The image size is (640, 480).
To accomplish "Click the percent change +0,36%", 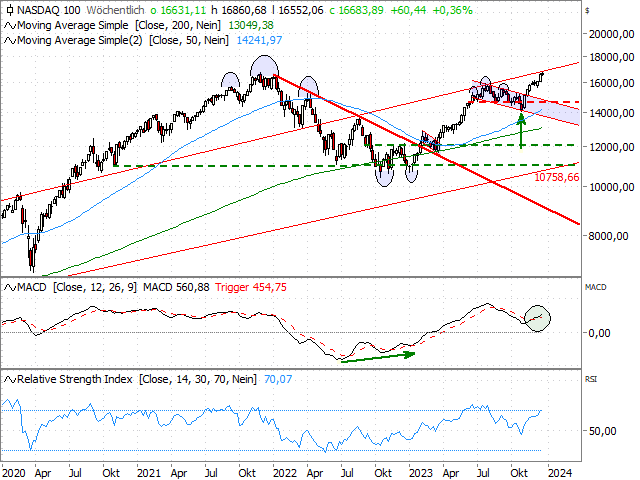I will click(452, 10).
